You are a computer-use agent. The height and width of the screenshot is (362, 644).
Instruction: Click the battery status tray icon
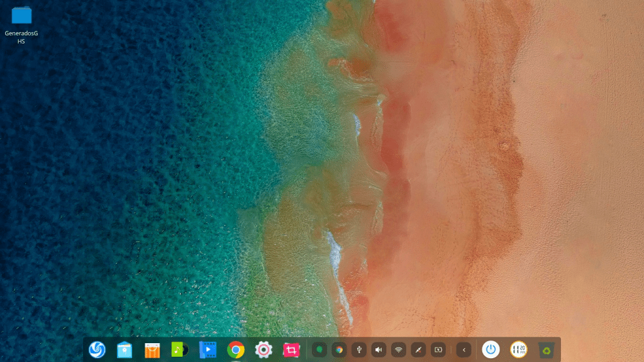tap(437, 349)
